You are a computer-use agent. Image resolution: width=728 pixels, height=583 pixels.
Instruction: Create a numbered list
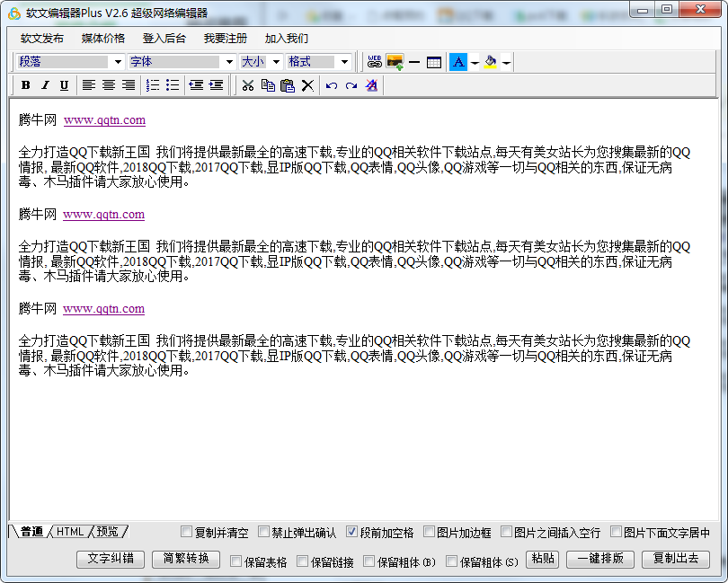tap(153, 85)
